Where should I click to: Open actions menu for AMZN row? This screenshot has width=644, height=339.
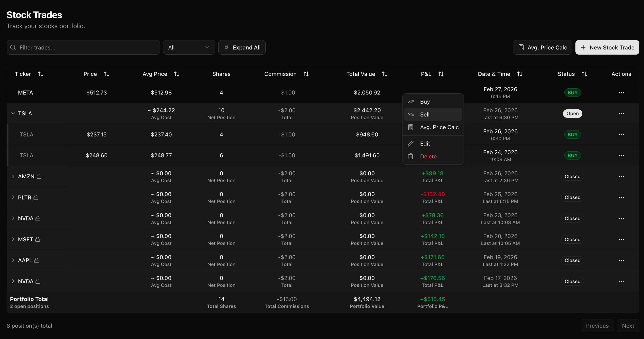tap(621, 177)
